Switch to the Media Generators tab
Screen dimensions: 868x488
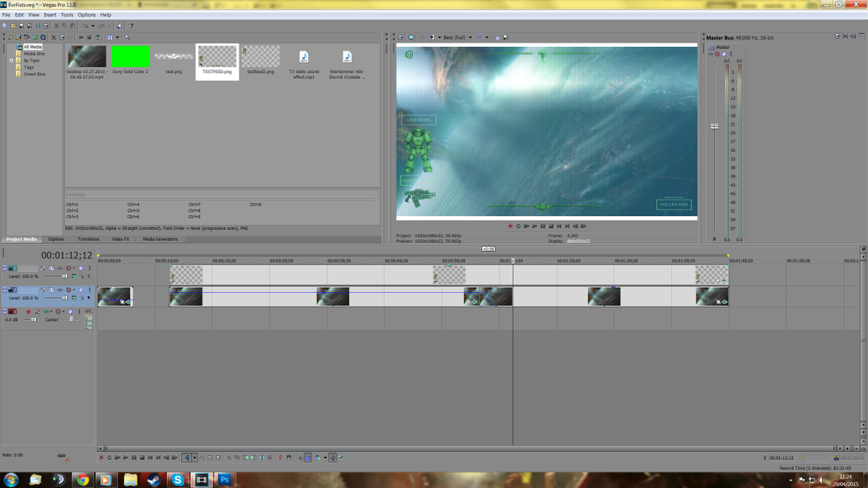tap(160, 239)
